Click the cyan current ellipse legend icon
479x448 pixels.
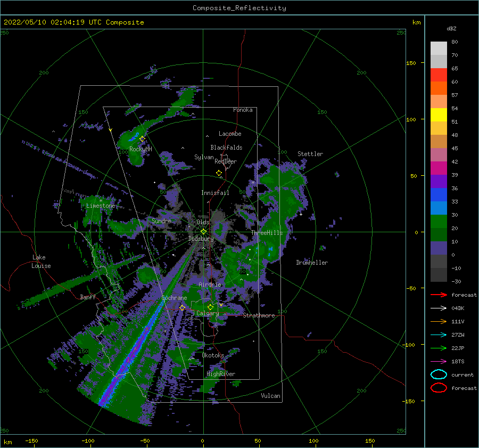439,374
